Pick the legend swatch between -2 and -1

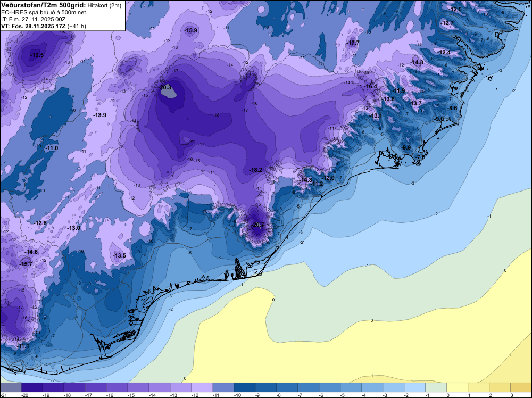(414, 387)
